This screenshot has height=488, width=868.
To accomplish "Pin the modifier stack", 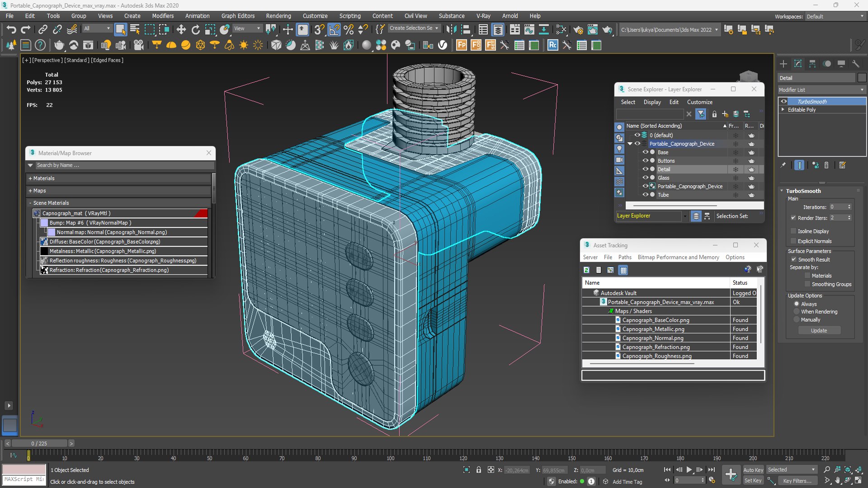I will [783, 165].
